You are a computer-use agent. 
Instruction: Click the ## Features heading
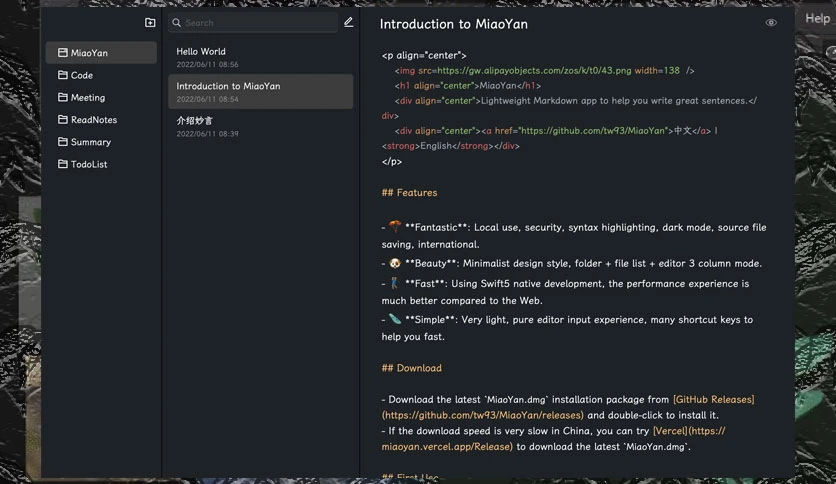pyautogui.click(x=409, y=192)
